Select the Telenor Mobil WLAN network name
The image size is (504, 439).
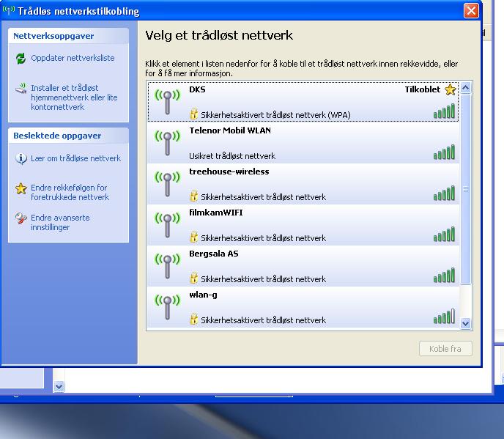pyautogui.click(x=230, y=130)
